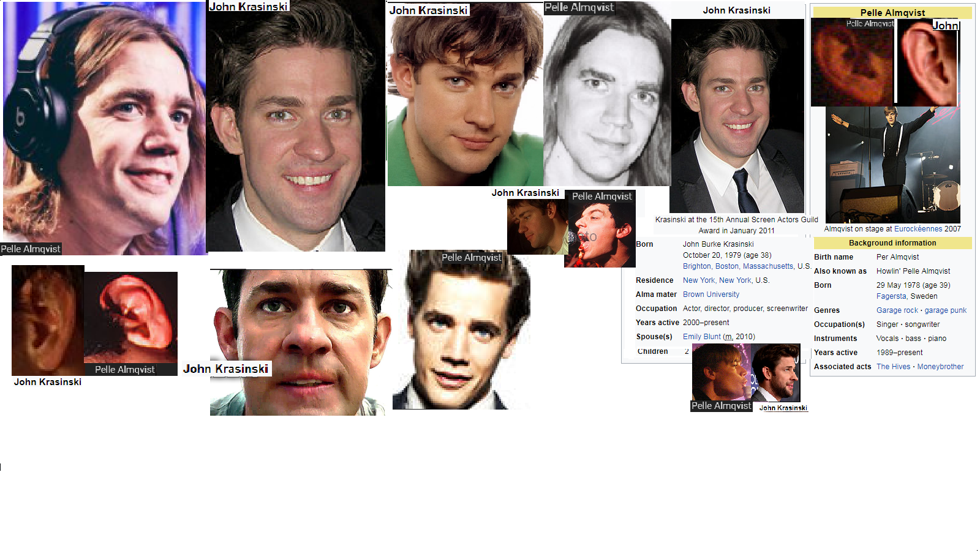Open the stage performance photo with raised arms
The image size is (980, 551).
pyautogui.click(x=892, y=165)
